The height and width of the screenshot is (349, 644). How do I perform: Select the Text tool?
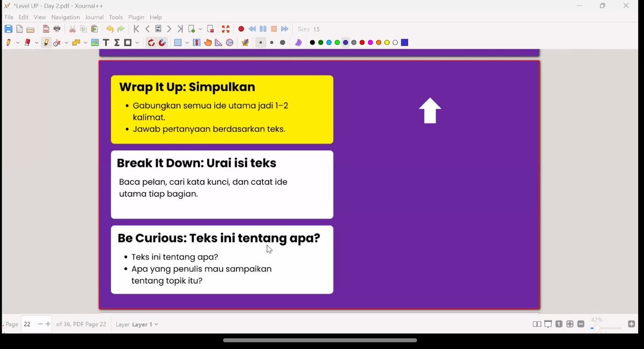coord(106,42)
